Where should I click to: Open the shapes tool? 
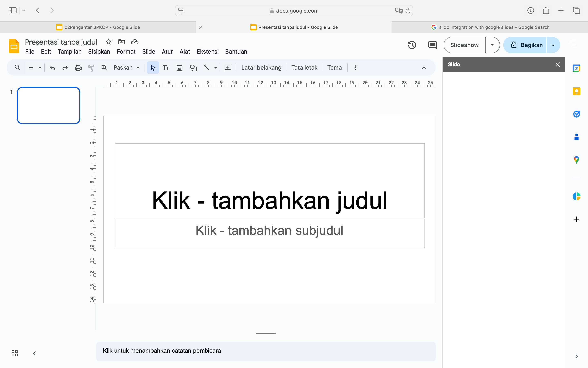(193, 68)
